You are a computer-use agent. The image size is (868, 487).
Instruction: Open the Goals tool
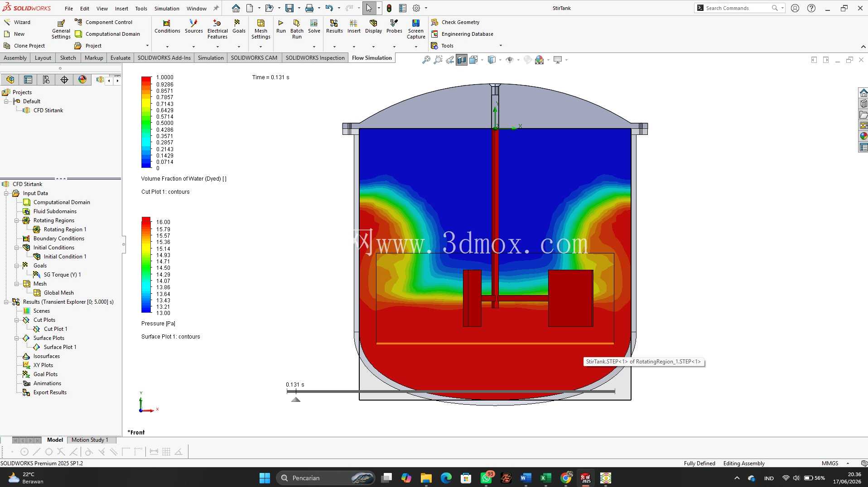pyautogui.click(x=239, y=27)
